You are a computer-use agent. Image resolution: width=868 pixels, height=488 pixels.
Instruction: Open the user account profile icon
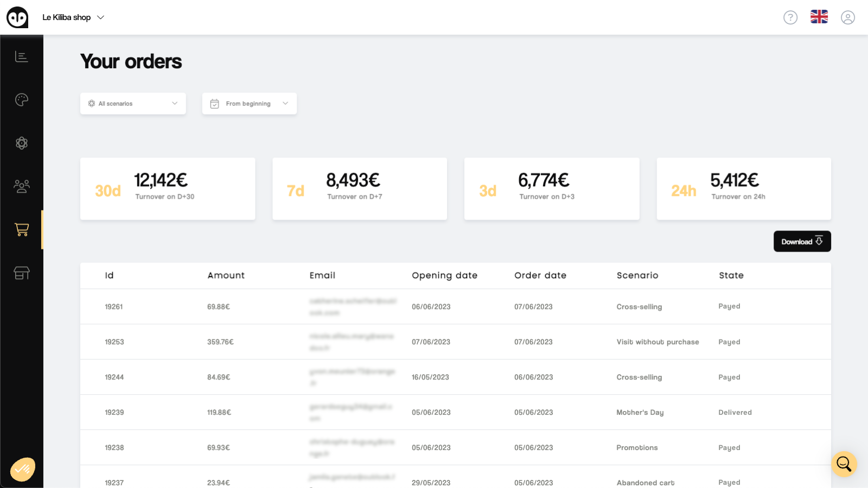coord(847,17)
